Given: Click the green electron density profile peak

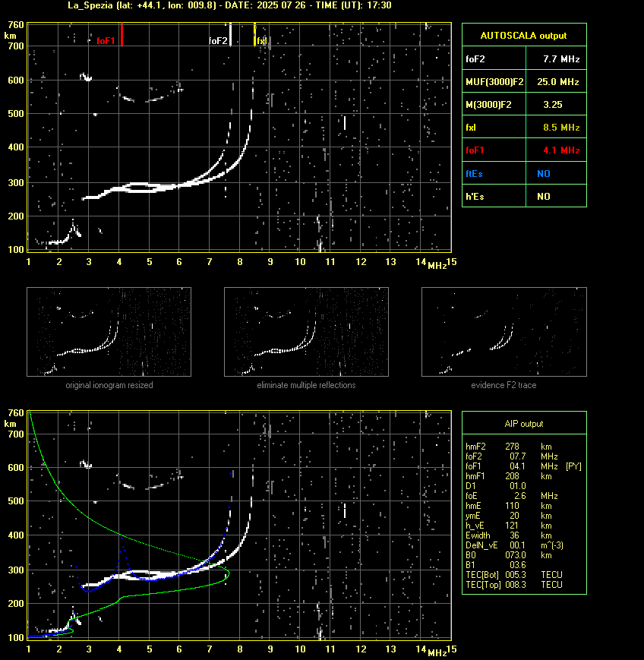Looking at the screenshot, I should [229, 573].
